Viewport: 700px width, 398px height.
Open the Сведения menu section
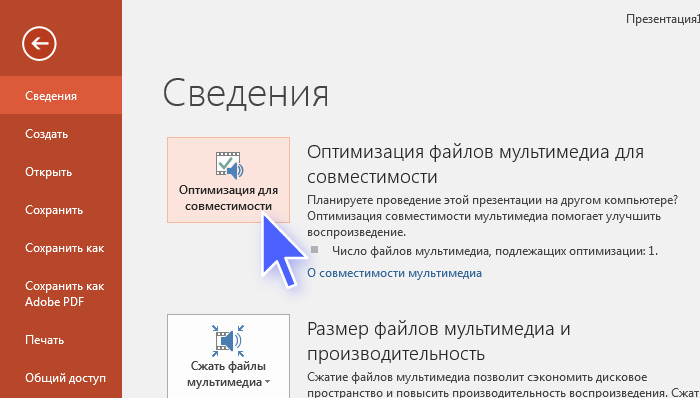coord(61,95)
